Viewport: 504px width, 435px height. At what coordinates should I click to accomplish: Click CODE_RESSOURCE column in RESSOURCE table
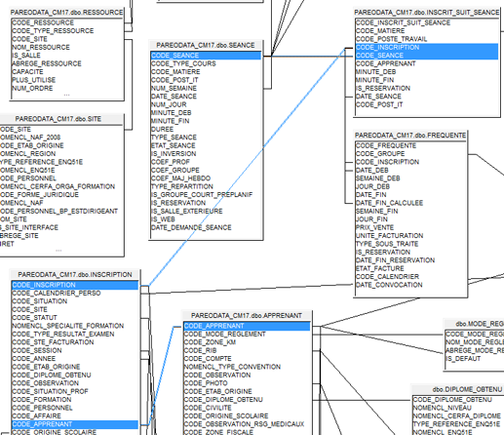pos(43,22)
